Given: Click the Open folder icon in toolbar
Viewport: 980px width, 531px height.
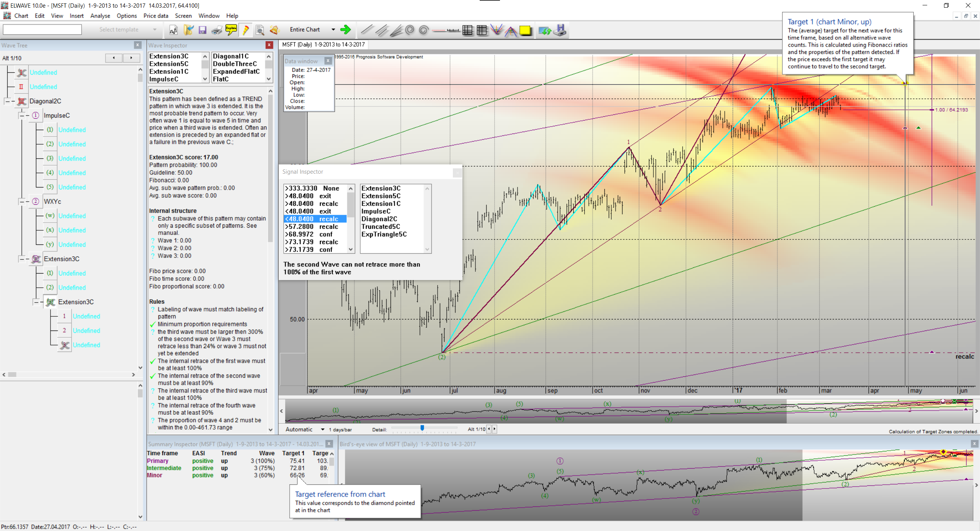Looking at the screenshot, I should click(188, 30).
